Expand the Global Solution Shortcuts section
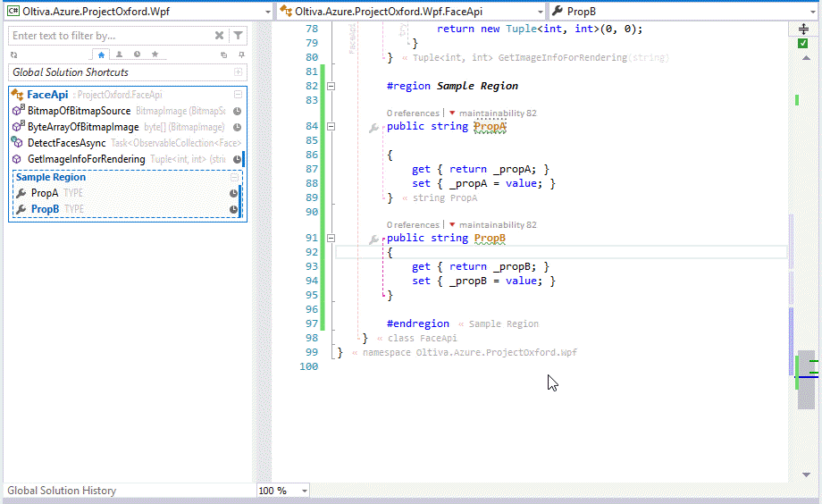The image size is (822, 504). [238, 72]
